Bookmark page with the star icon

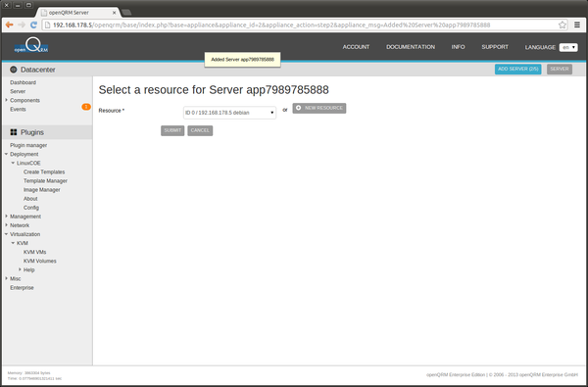pyautogui.click(x=563, y=25)
